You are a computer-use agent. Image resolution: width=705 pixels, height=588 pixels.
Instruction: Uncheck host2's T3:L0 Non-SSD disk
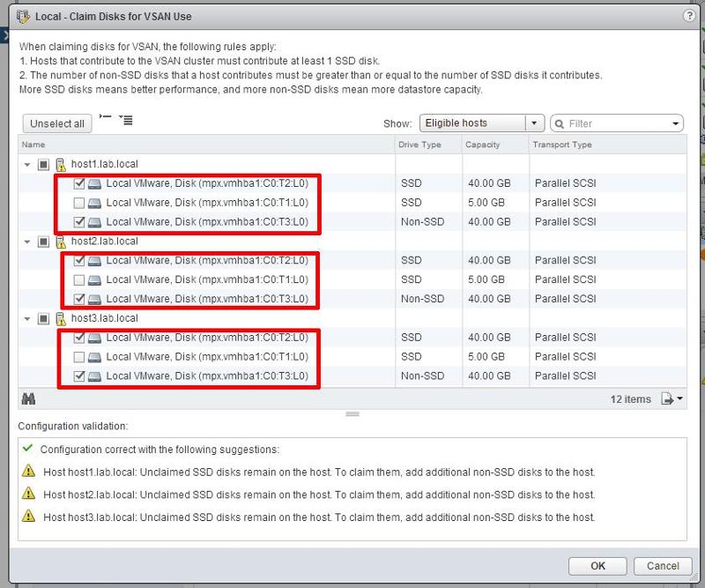point(79,299)
